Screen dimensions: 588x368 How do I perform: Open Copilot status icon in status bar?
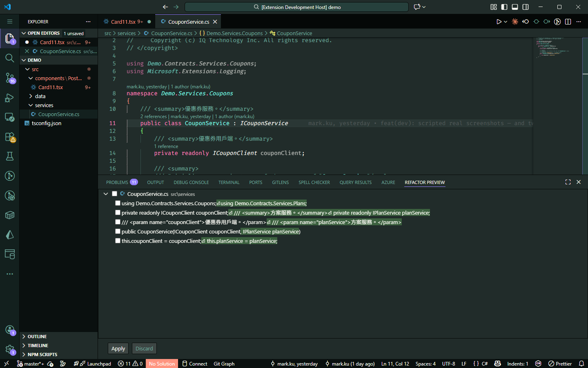(x=497, y=364)
